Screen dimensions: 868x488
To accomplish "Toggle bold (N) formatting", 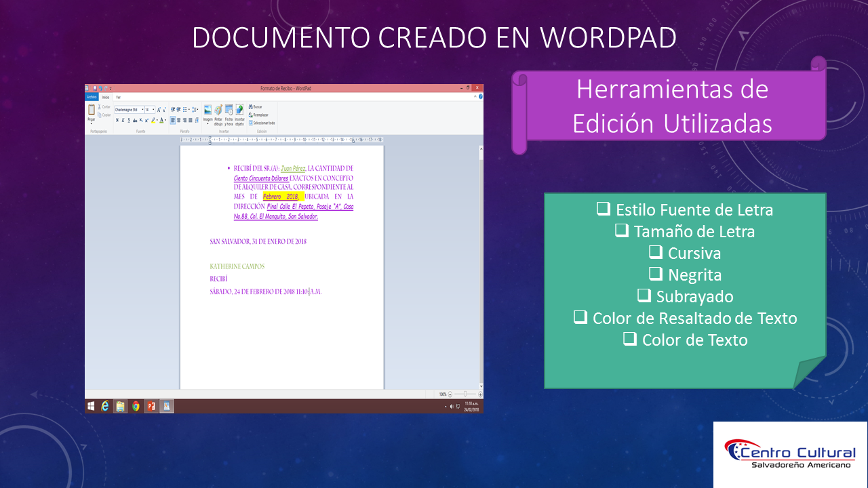I will pyautogui.click(x=117, y=120).
